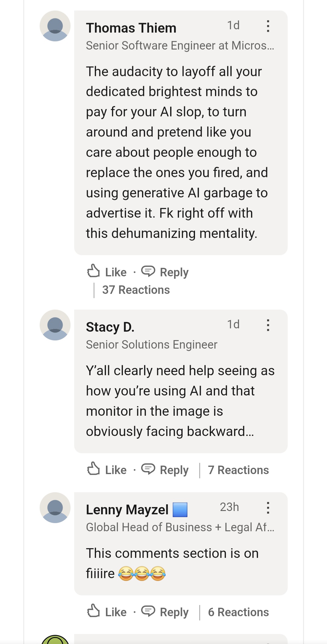Open three-dot options on Lenny Mayzel's comment
Viewport: 327px width, 644px height.
coord(268,508)
